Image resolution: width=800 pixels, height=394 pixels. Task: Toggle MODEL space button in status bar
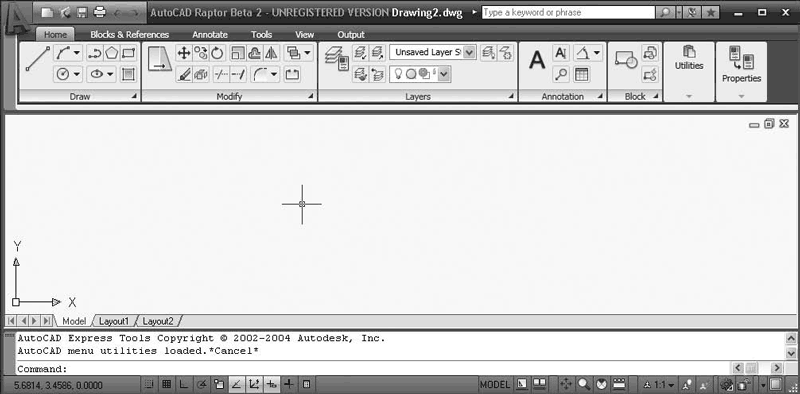[x=495, y=384]
